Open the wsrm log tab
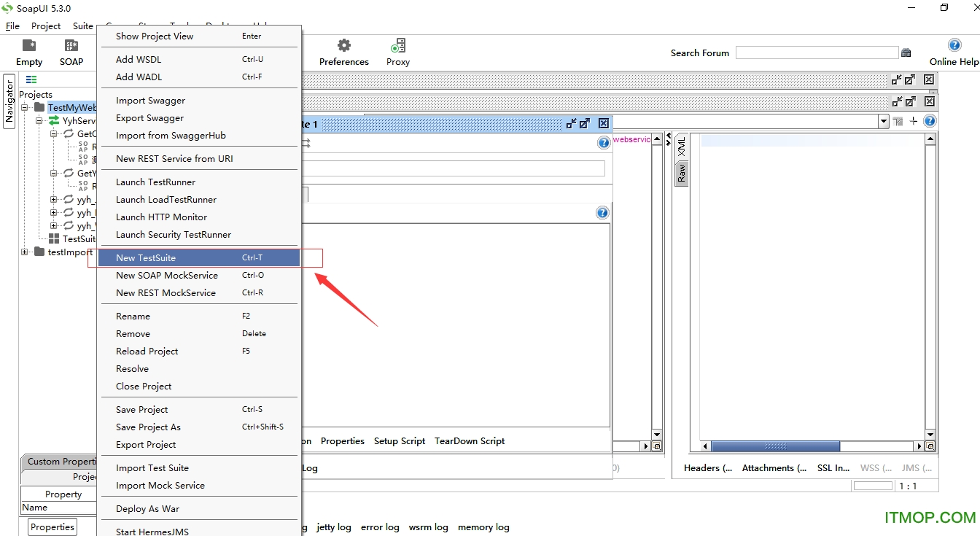980x536 pixels. tap(428, 527)
